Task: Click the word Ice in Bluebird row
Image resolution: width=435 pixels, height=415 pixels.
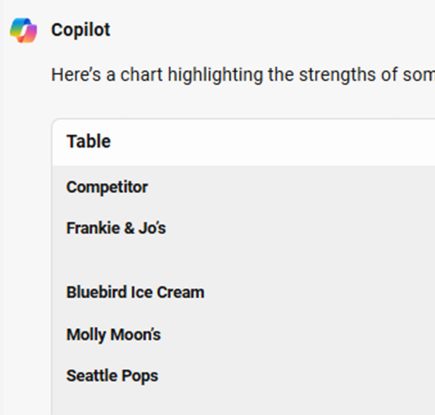Action: point(142,292)
